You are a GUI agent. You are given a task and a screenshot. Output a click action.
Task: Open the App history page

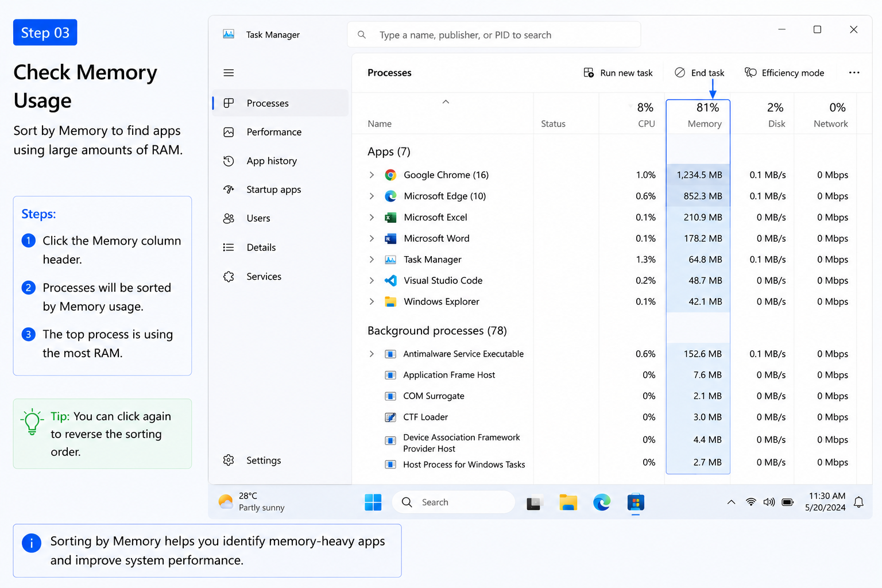coord(280,161)
